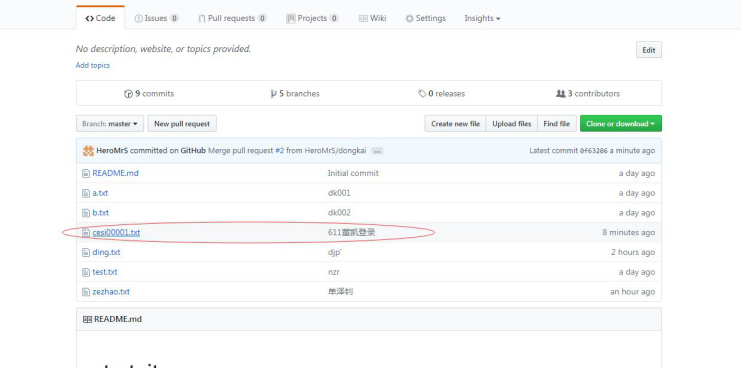This screenshot has width=741, height=368.
Task: Click the New pull request button
Action: pos(182,124)
